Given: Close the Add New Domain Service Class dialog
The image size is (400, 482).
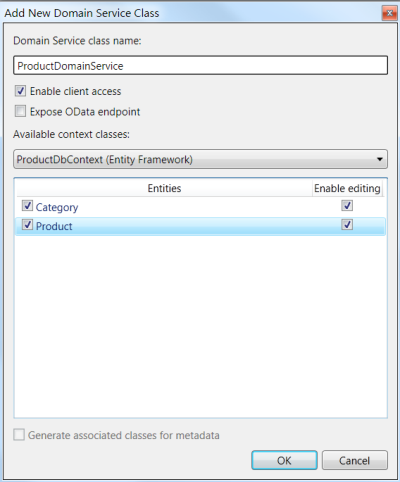Looking at the screenshot, I should pos(389,13).
